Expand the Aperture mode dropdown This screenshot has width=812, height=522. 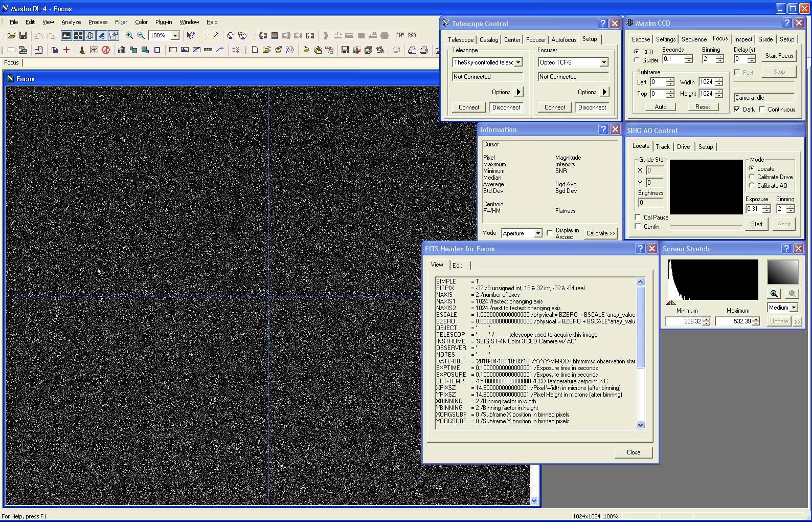coord(538,233)
